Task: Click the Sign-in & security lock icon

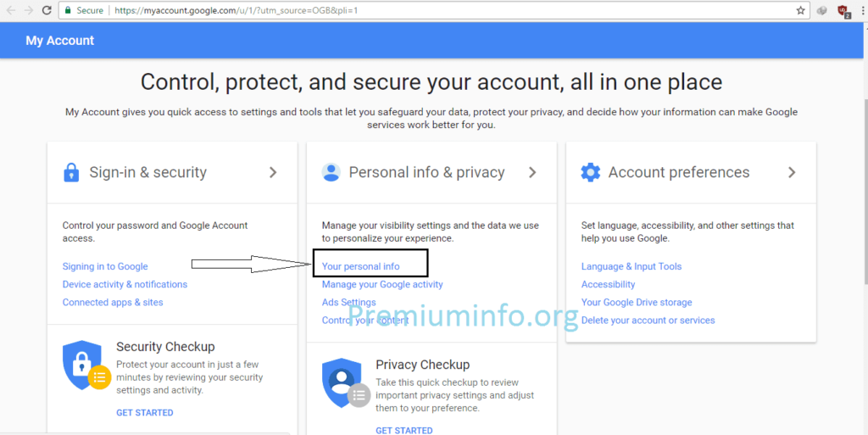Action: point(71,172)
